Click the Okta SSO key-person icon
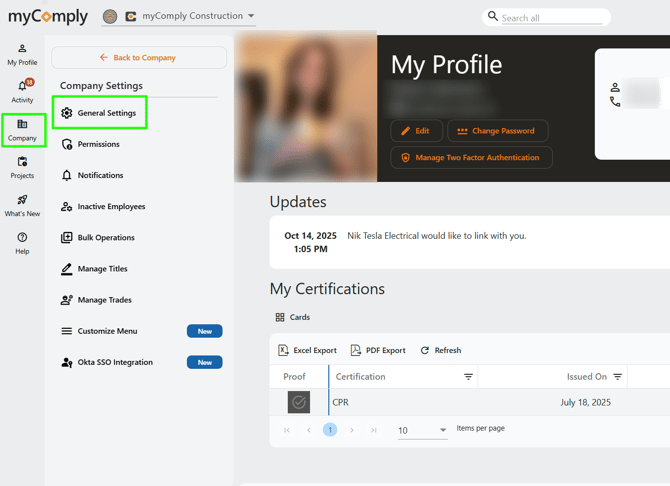Screen dimensions: 670x486 (x=67, y=362)
